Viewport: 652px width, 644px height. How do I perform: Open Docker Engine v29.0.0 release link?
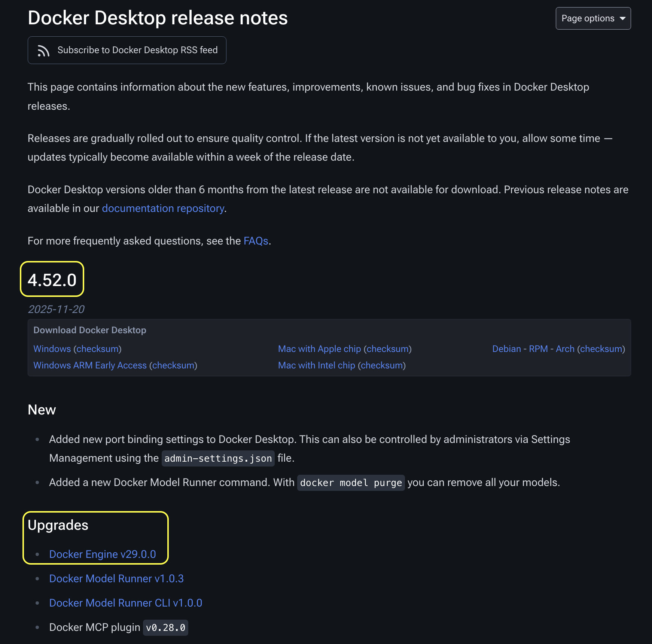(x=103, y=555)
